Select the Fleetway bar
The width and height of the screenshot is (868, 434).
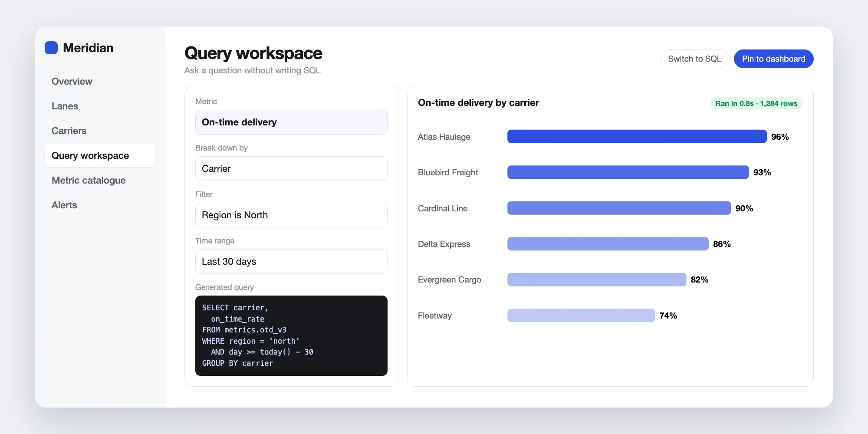click(581, 316)
